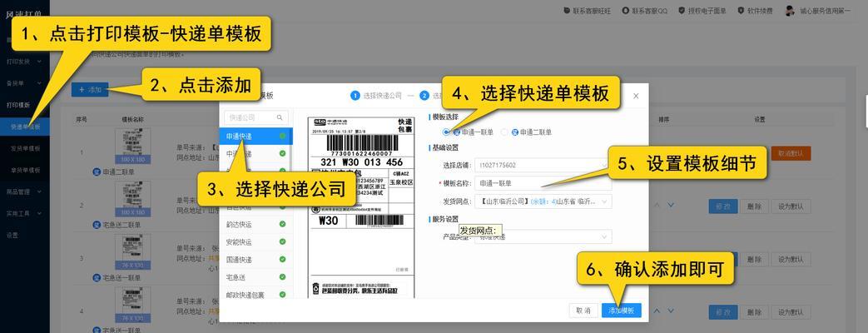Expand 打印发货 in the sidebar
The height and width of the screenshot is (333, 868).
tap(24, 61)
